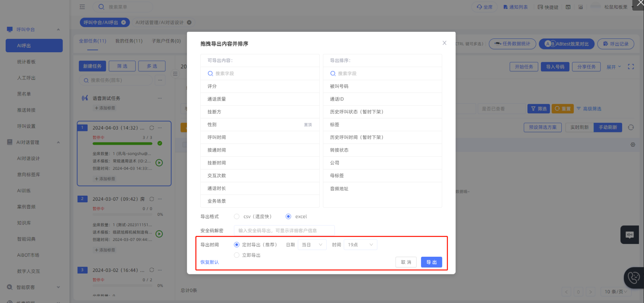Click the play icon on task 1
Image resolution: width=644 pixels, height=303 pixels.
point(159,163)
